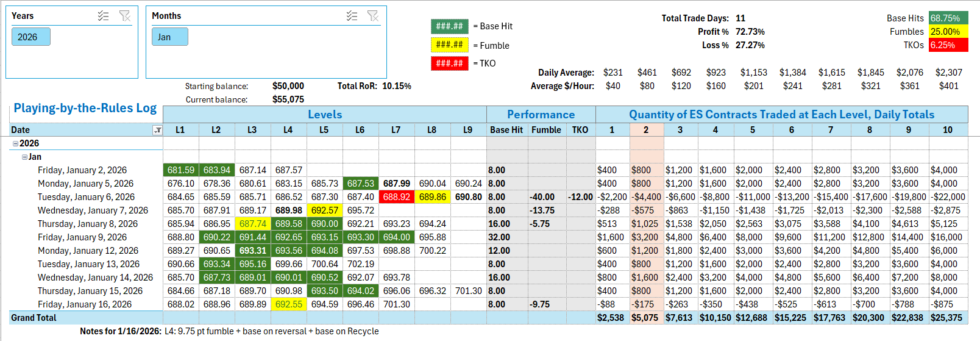
Task: Click the Grand Total row label
Action: click(x=34, y=318)
